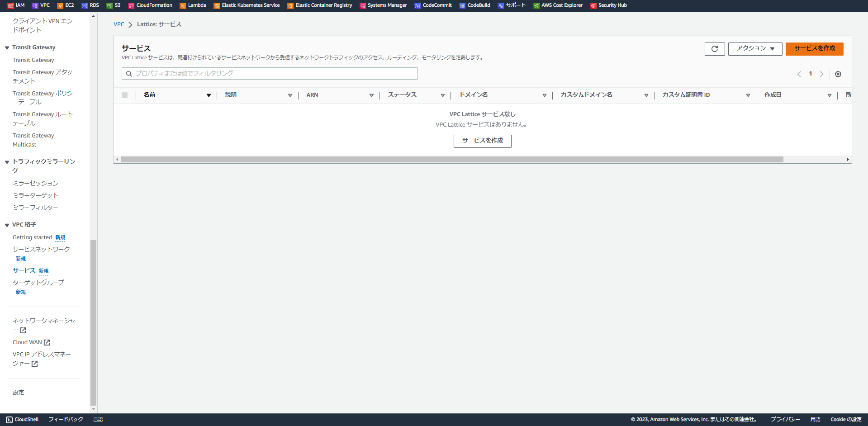868x426 pixels.
Task: Open CloudShell from footer
Action: (x=22, y=420)
